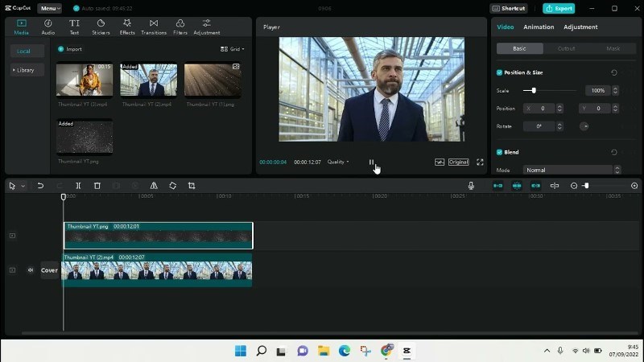Screen dimensions: 644x362
Task: Select Thumbnail YT (3).mp4 media thumbnail
Action: [x=85, y=80]
